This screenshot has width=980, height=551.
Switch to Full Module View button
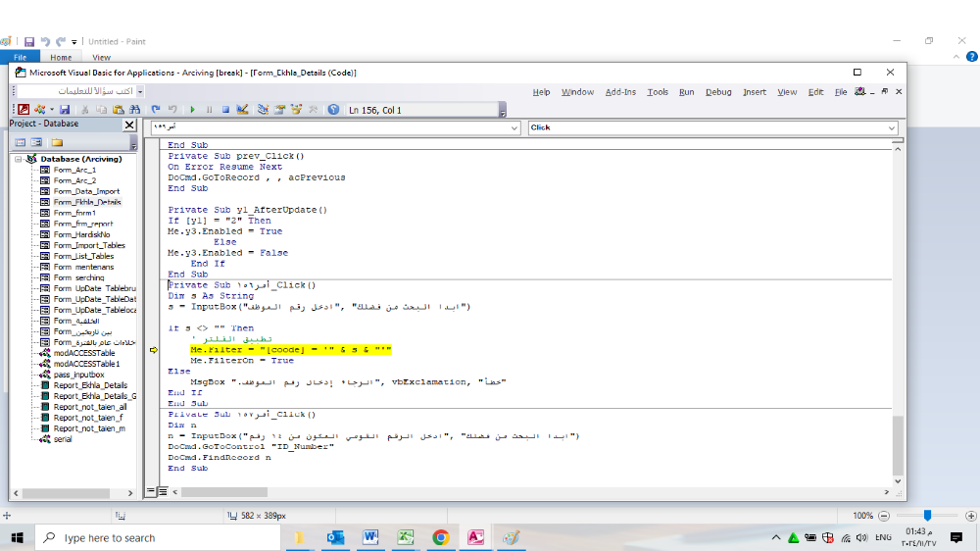163,491
